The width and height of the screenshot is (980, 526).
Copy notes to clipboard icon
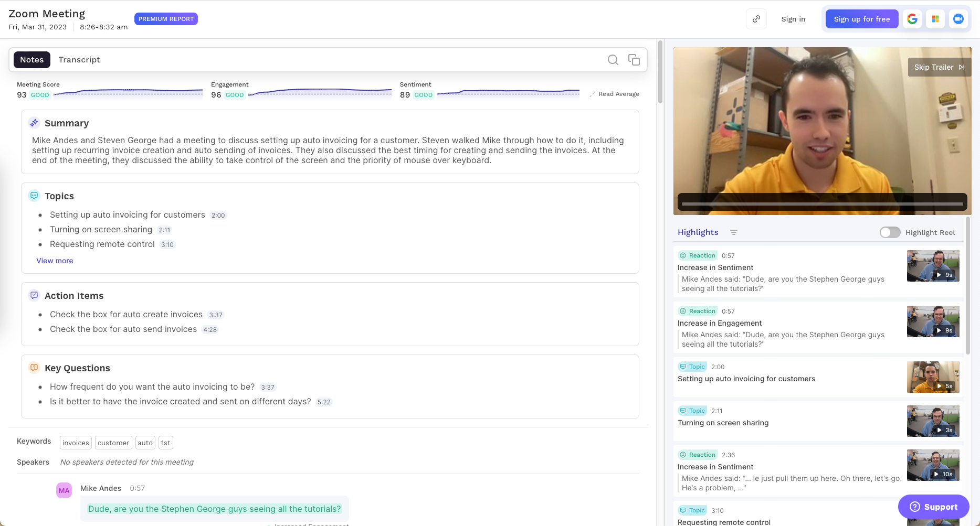coord(634,60)
